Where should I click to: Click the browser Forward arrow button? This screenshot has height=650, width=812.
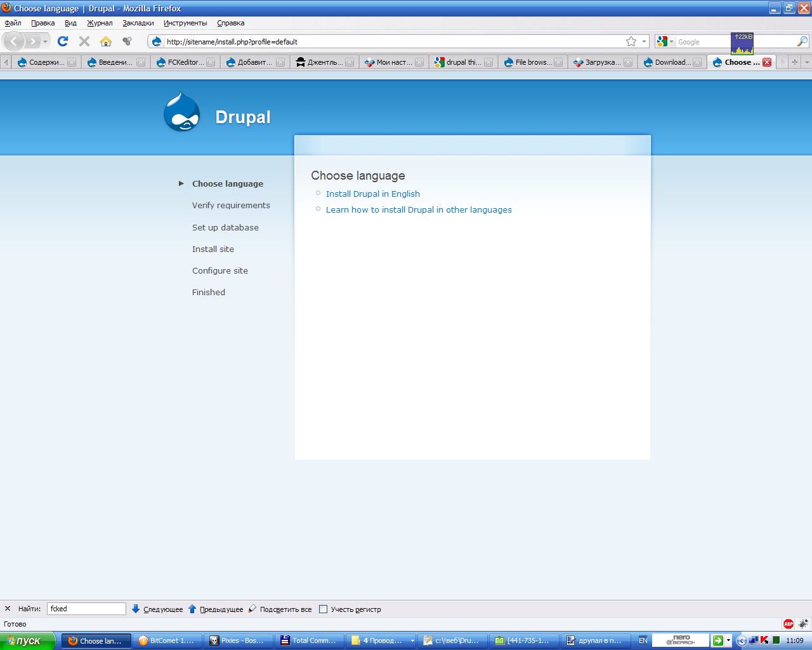click(32, 41)
